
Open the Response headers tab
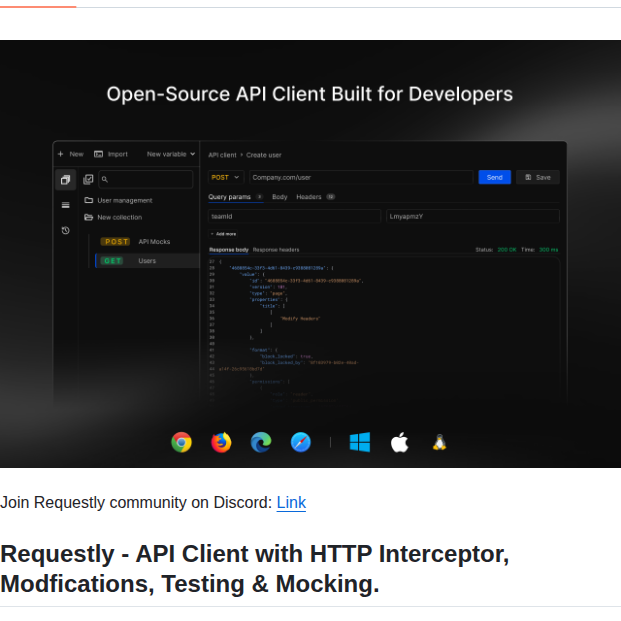click(x=276, y=249)
